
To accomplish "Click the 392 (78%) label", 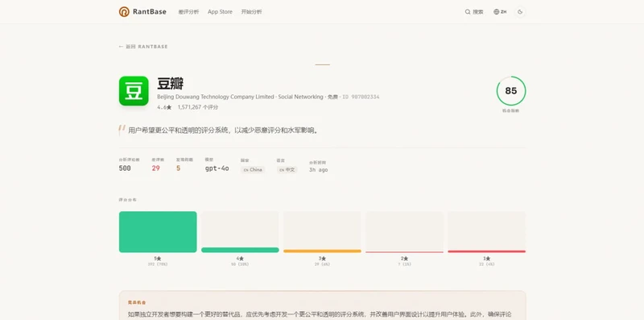I will 158,264.
